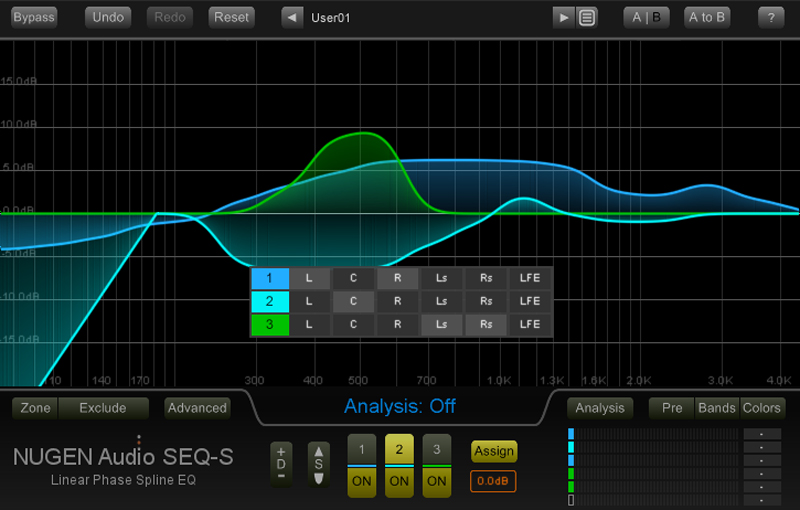Toggle LFE channel for band 1

(530, 278)
